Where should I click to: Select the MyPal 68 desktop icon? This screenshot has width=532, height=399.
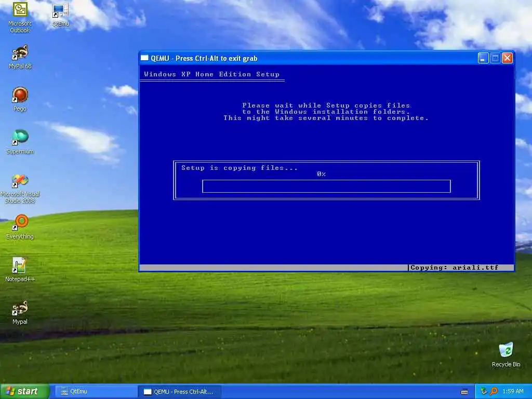pos(20,57)
